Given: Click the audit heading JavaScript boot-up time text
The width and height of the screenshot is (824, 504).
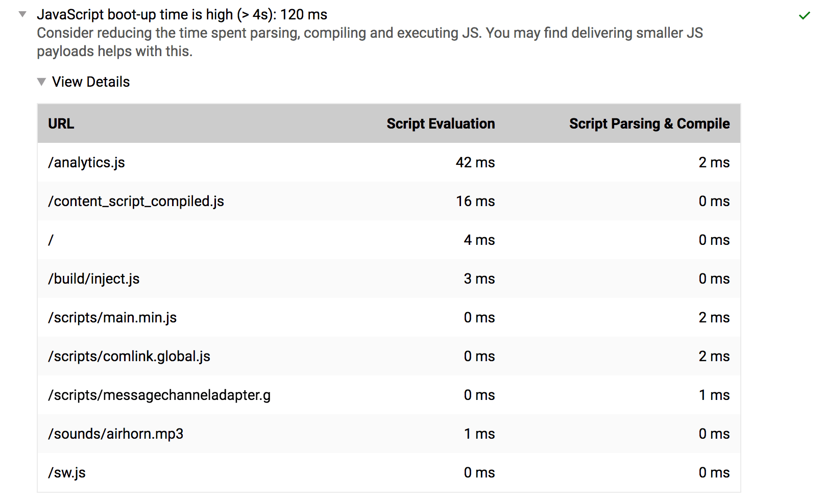Looking at the screenshot, I should [x=182, y=14].
